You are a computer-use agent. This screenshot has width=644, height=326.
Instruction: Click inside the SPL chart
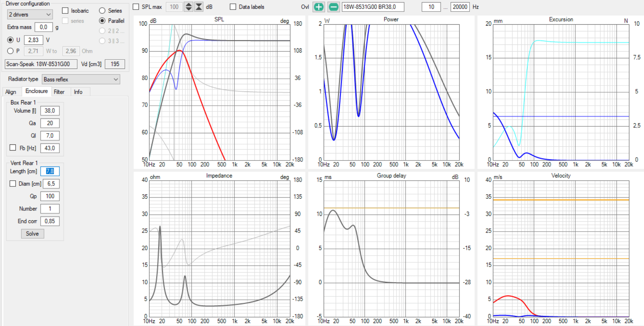tap(220, 92)
